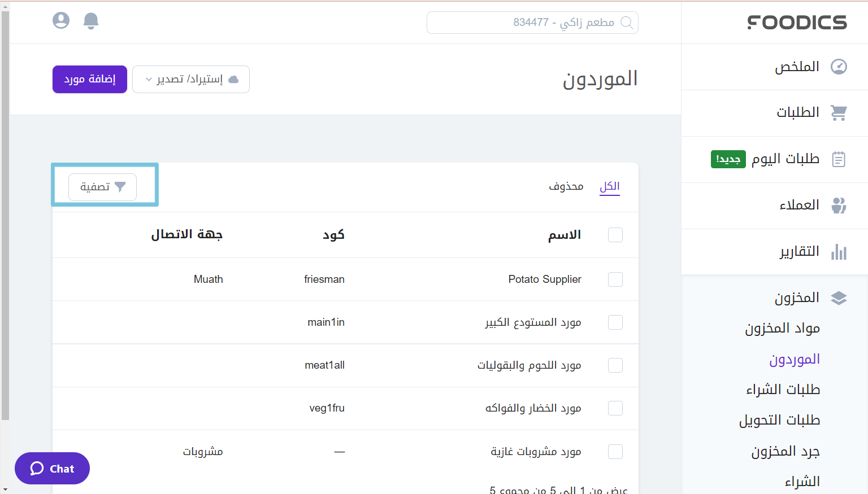Open the تصفية filter panel

(x=102, y=187)
